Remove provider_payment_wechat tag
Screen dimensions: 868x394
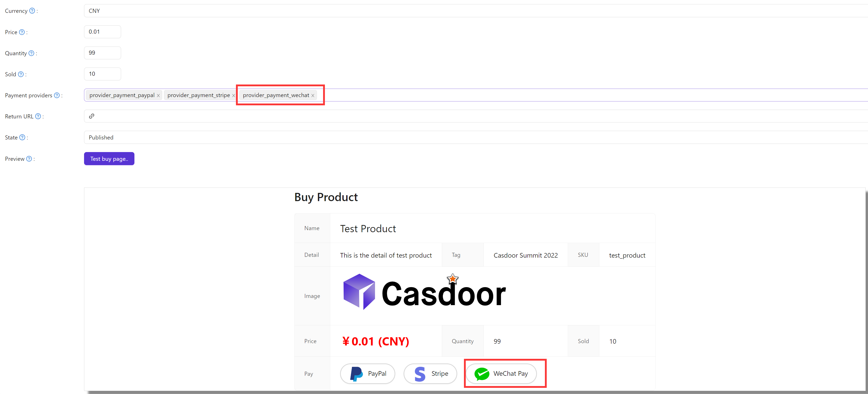(x=314, y=95)
